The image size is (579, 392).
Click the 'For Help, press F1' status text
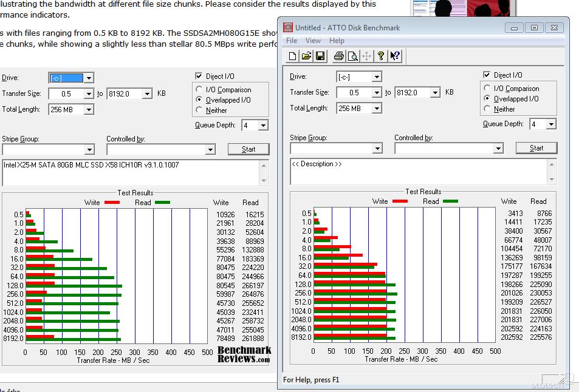pos(311,379)
